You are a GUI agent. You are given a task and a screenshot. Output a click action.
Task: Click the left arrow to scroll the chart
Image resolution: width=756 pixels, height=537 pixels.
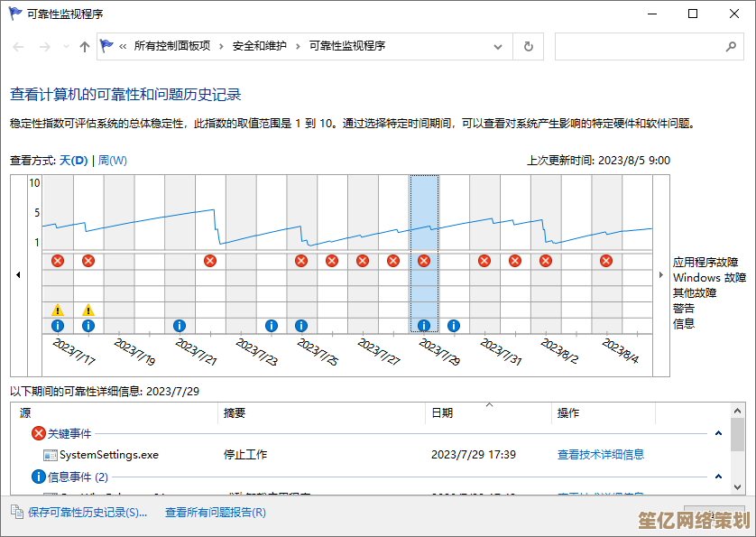click(18, 275)
